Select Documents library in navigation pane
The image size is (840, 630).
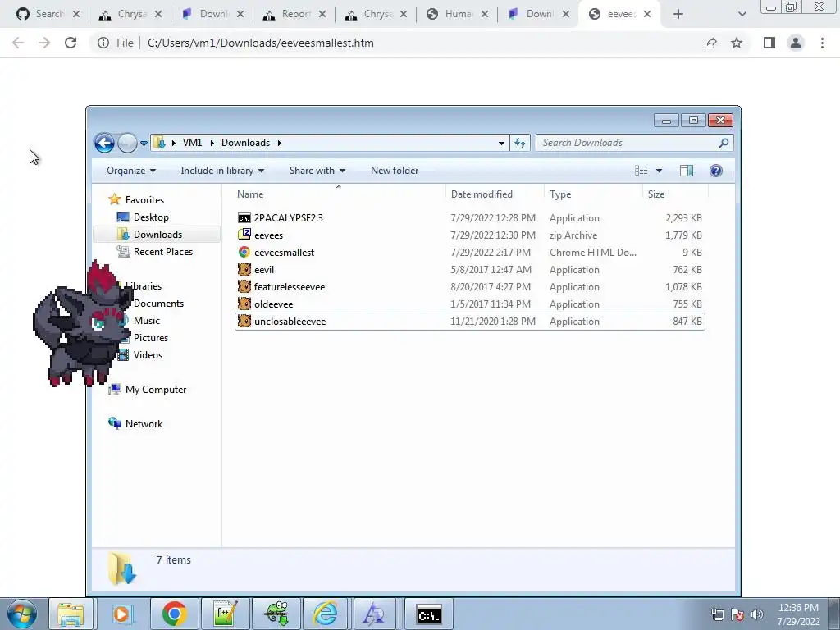pyautogui.click(x=158, y=304)
